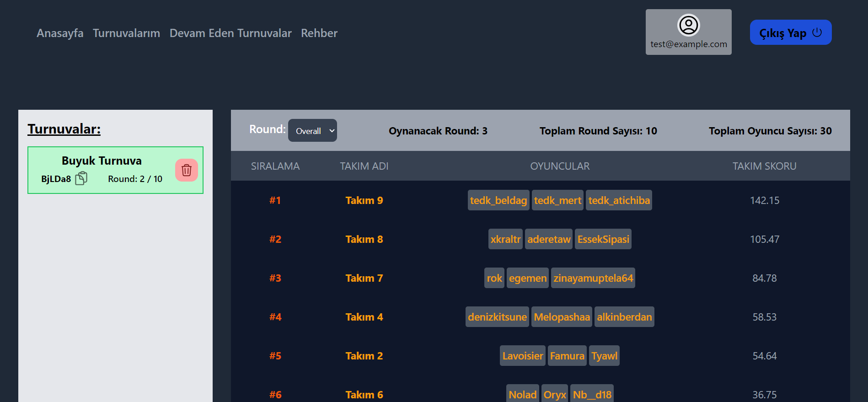Click team name Takım 7

coord(364,278)
